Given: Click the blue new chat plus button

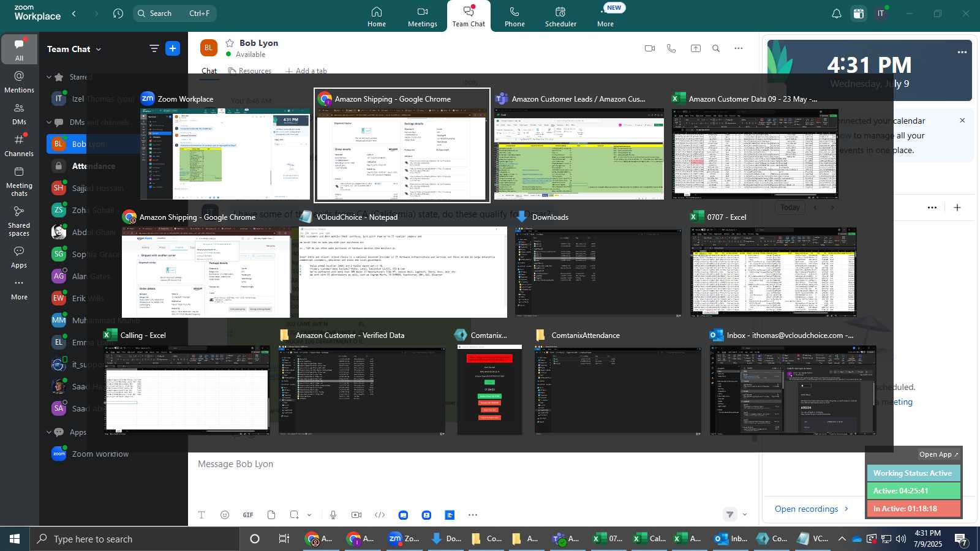Looking at the screenshot, I should pyautogui.click(x=173, y=48).
